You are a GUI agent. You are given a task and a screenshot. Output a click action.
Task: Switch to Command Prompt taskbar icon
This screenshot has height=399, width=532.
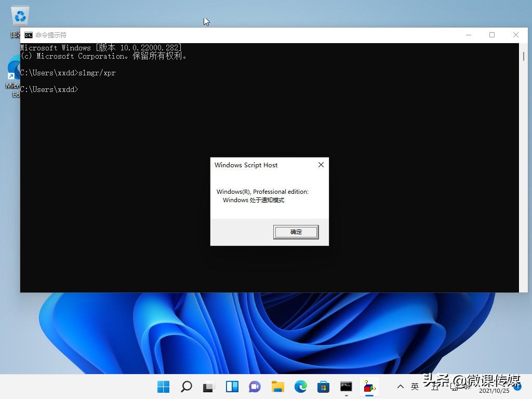tap(346, 387)
